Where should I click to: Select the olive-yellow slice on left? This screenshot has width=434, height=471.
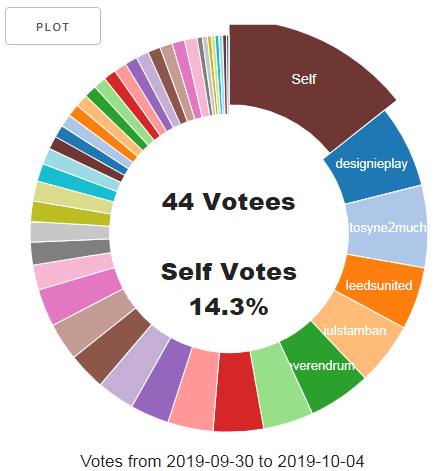71,214
